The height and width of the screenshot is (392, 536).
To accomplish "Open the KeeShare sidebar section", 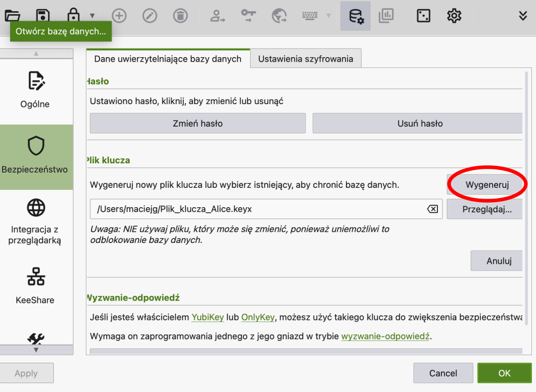I will pyautogui.click(x=35, y=286).
